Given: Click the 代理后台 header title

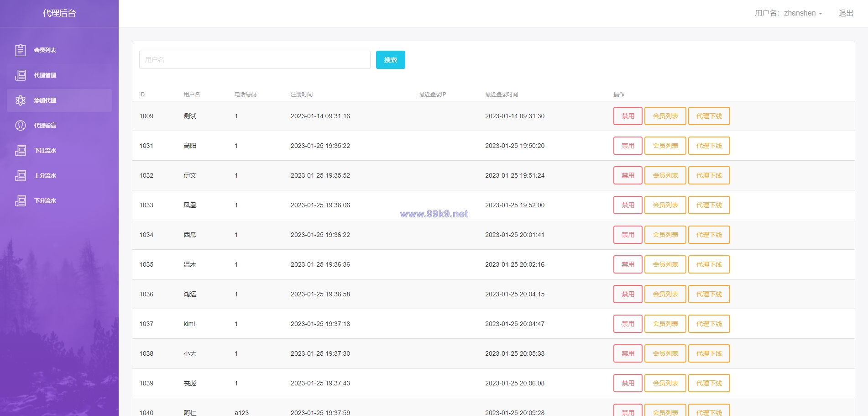Looking at the screenshot, I should (x=59, y=13).
